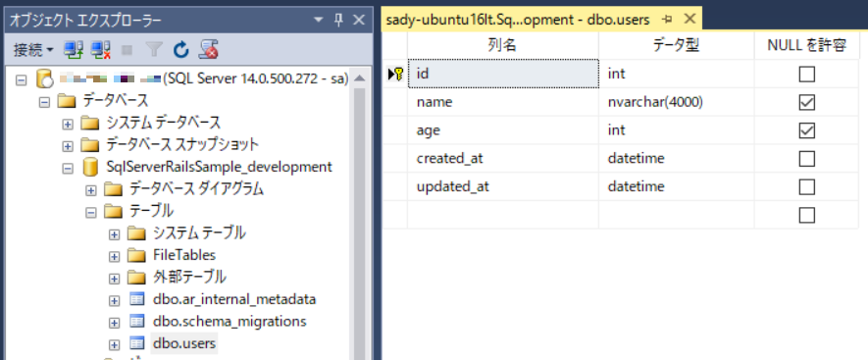Image resolution: width=868 pixels, height=360 pixels.
Task: Activate the dbo.users designer tab
Action: point(518,20)
